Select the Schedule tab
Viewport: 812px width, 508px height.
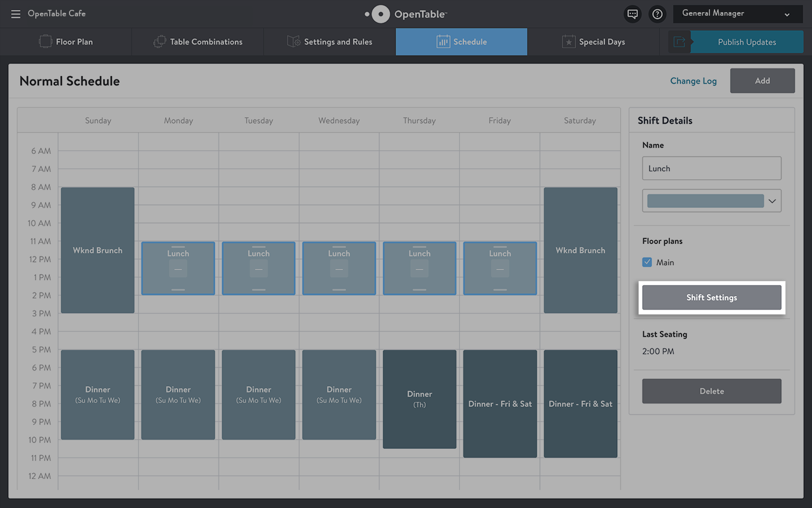[x=462, y=42]
